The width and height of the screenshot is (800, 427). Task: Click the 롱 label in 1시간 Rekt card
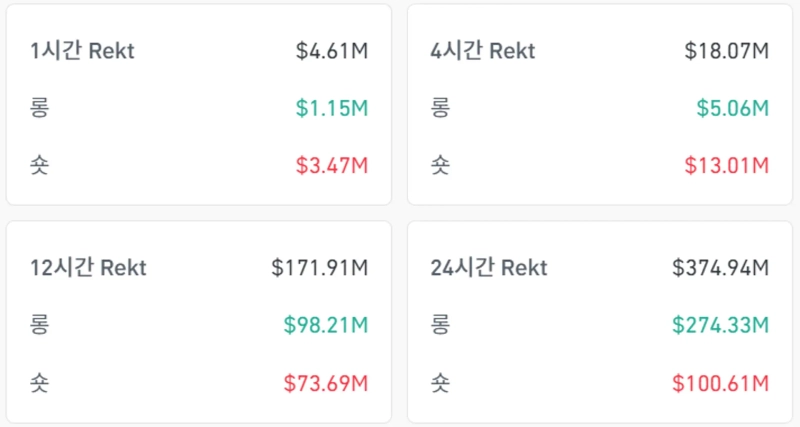(x=40, y=108)
